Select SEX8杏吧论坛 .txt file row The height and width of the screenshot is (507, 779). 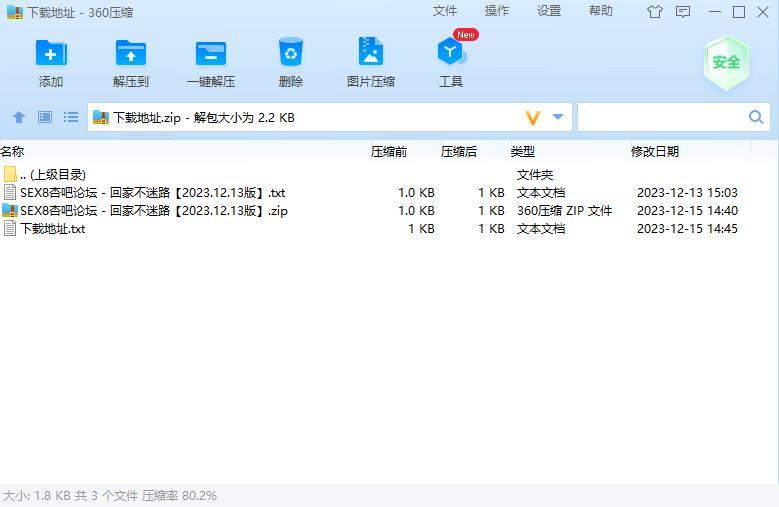point(378,193)
